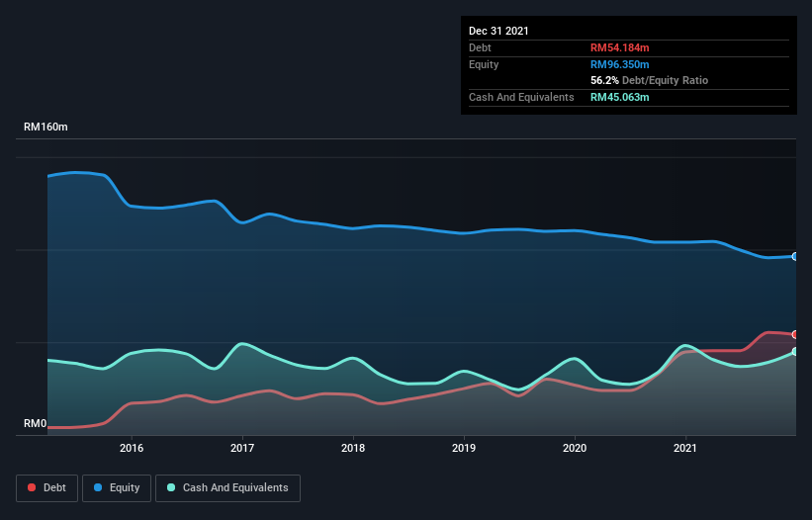This screenshot has width=812, height=520.
Task: Click the 2018 axis label
Action: [353, 448]
